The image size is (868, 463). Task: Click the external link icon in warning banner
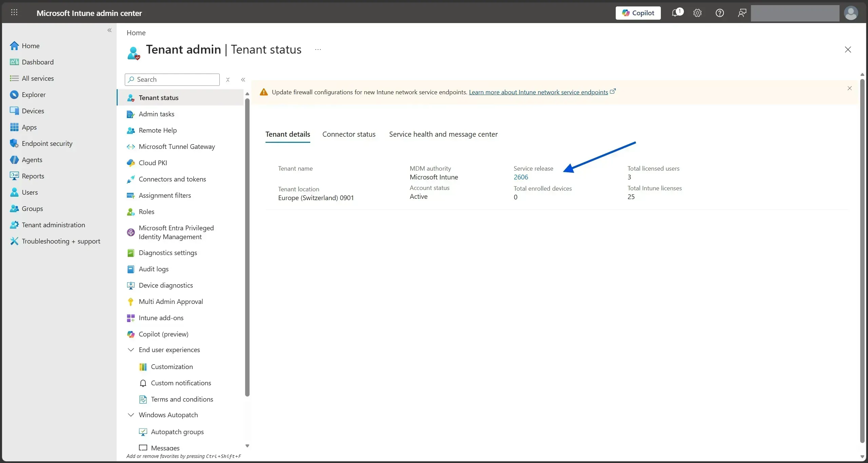[613, 91]
